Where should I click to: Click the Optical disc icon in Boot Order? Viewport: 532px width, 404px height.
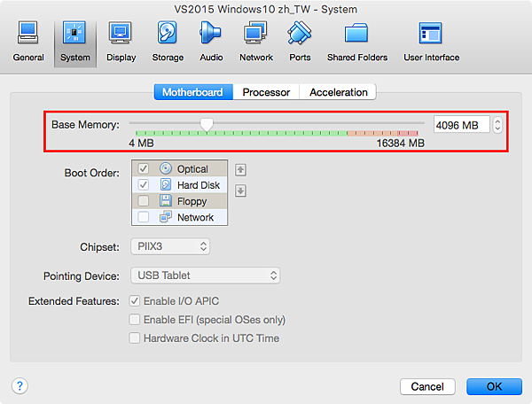[166, 168]
